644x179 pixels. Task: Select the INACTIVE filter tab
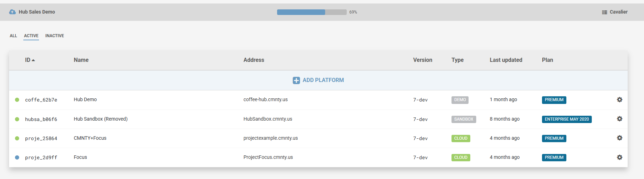[x=55, y=36]
